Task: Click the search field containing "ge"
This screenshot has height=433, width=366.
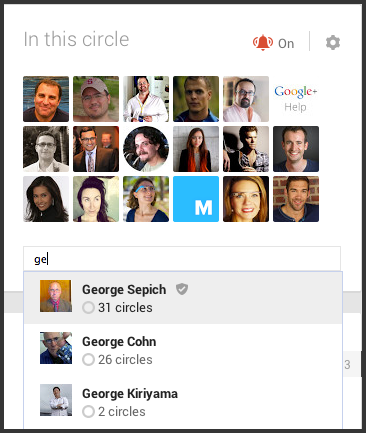Action: (182, 259)
